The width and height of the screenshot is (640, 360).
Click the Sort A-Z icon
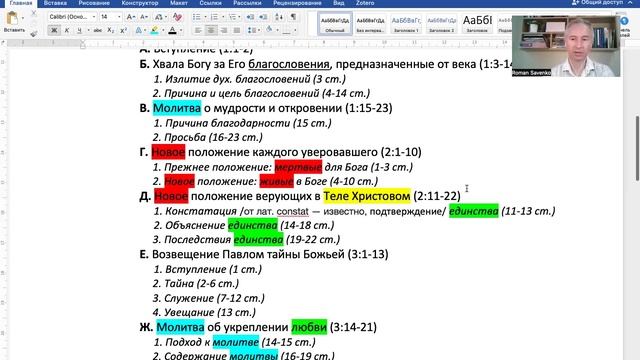(279, 17)
